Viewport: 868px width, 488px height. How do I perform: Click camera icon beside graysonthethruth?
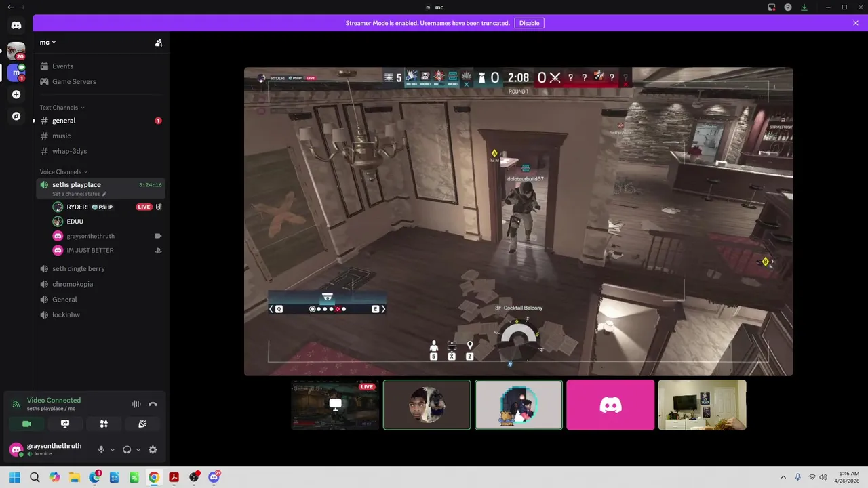(x=158, y=236)
